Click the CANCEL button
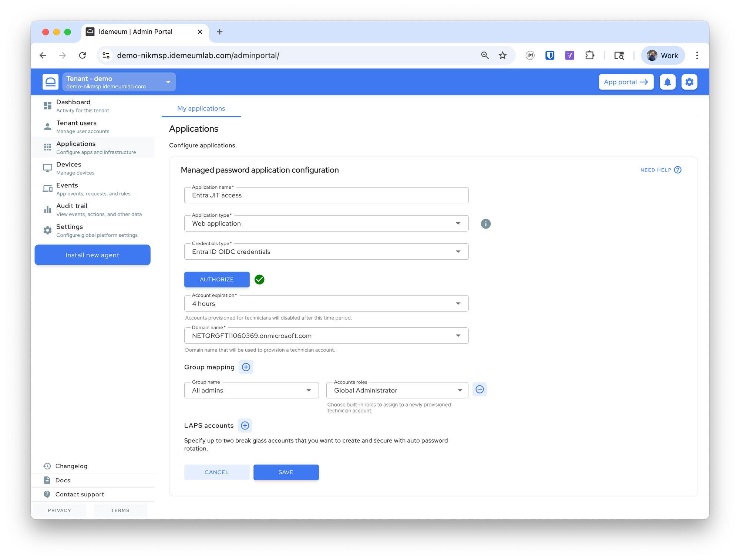The width and height of the screenshot is (740, 560). point(217,472)
